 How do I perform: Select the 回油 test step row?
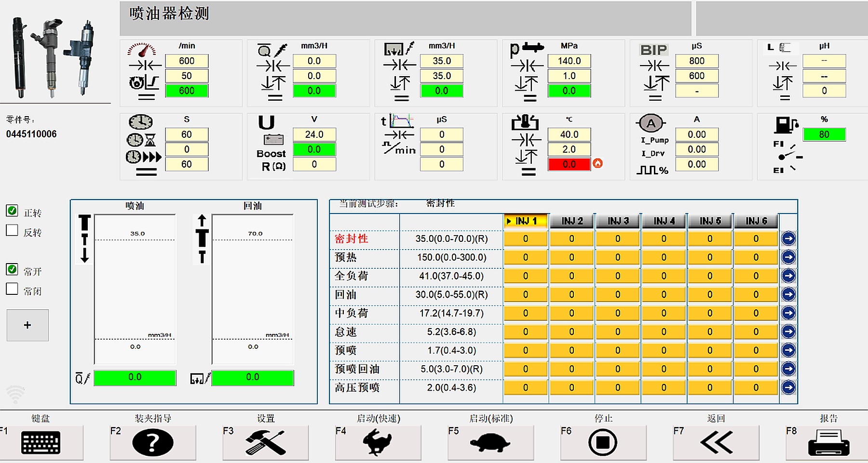click(x=346, y=294)
